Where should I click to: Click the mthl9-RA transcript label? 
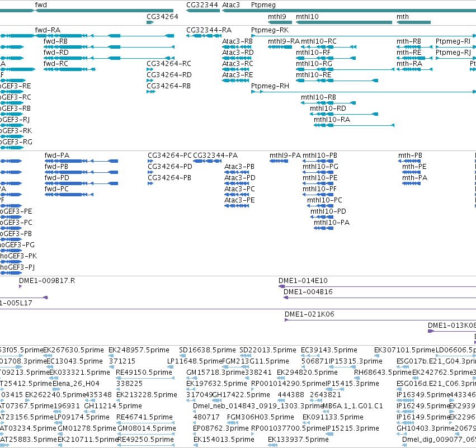(284, 41)
